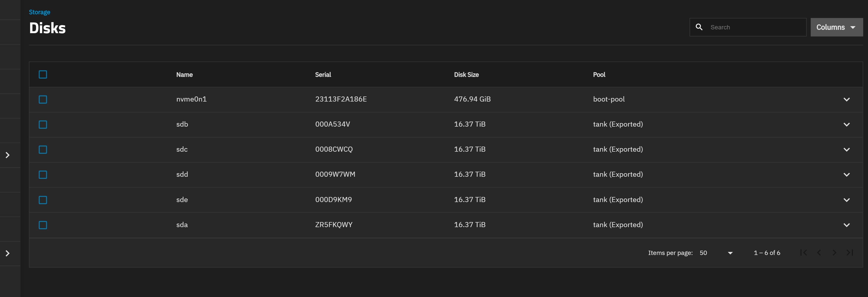Select the nvme0n1 disk checkbox

click(43, 99)
